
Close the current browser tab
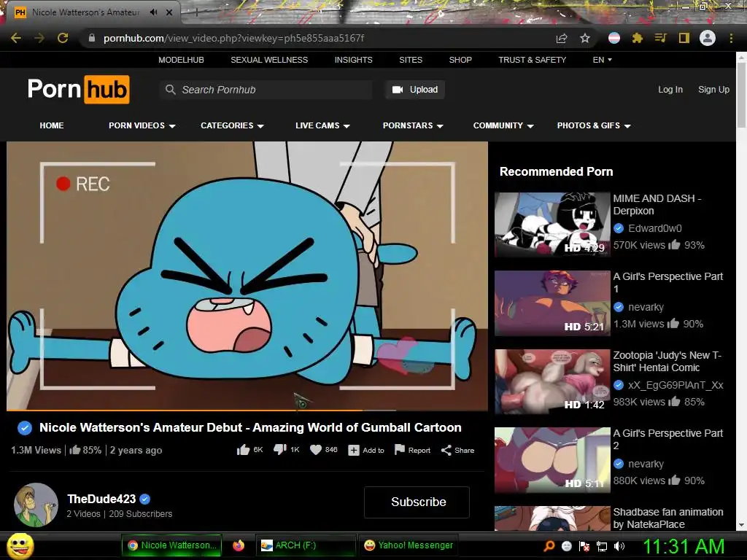coord(169,12)
